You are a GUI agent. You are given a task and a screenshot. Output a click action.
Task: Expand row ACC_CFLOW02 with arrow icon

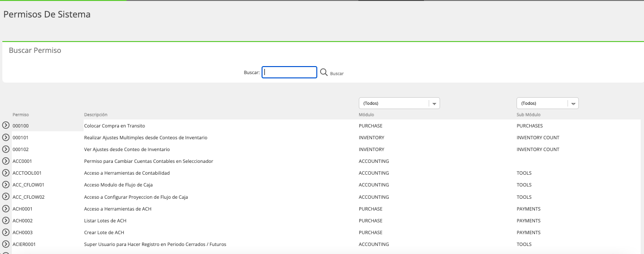click(x=6, y=197)
